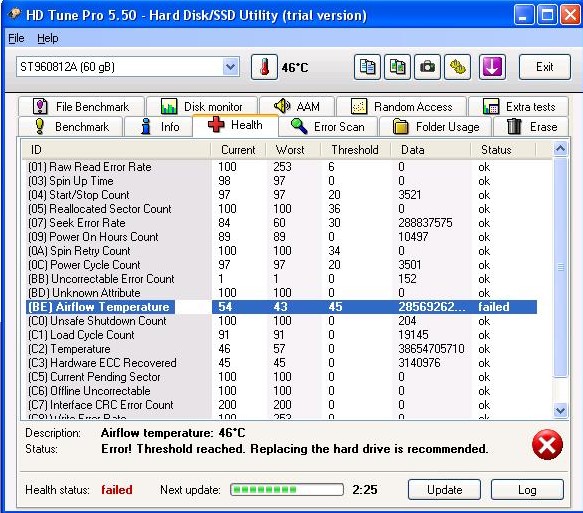The image size is (583, 513).
Task: Switch to the Info tab
Action: [158, 127]
